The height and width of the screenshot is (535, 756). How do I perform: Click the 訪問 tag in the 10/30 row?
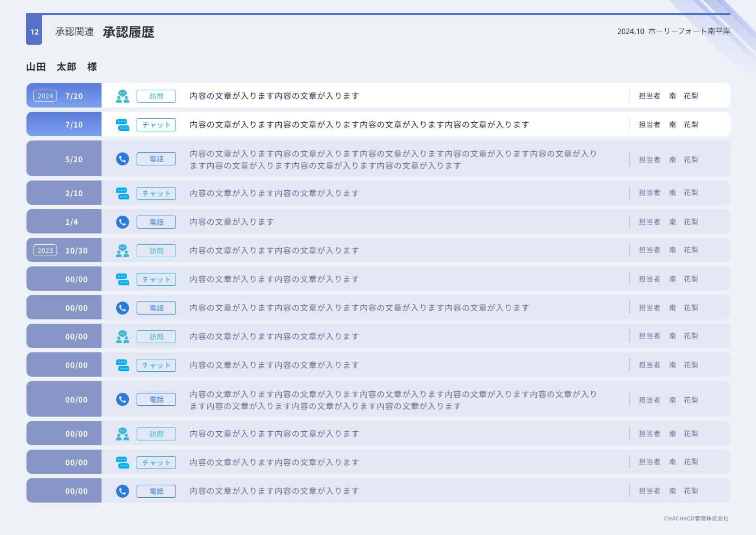[156, 251]
